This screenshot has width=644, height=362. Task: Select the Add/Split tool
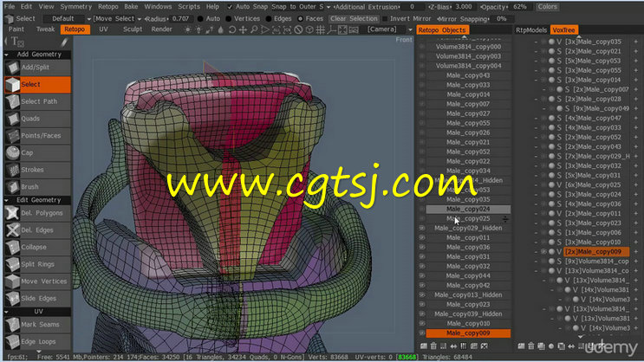pyautogui.click(x=37, y=68)
